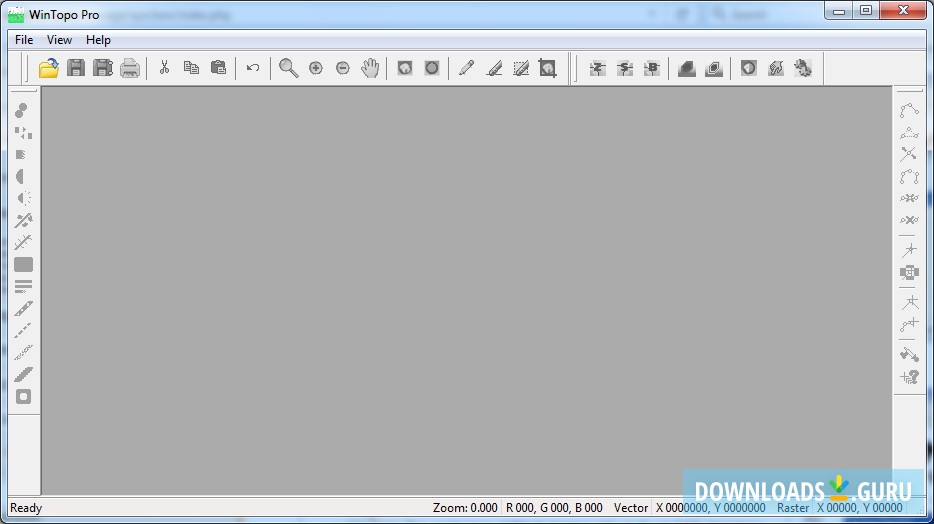934x524 pixels.
Task: Click the 'Ready' status text
Action: click(x=26, y=508)
